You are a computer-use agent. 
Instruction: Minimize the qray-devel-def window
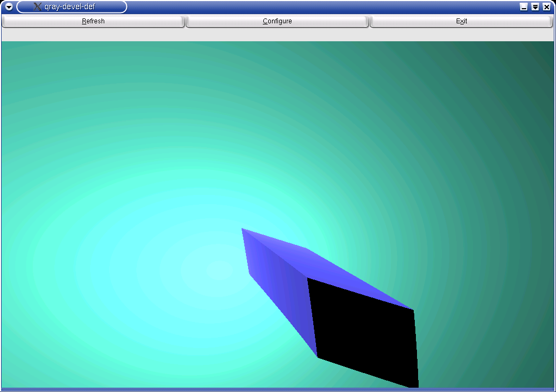(x=523, y=7)
